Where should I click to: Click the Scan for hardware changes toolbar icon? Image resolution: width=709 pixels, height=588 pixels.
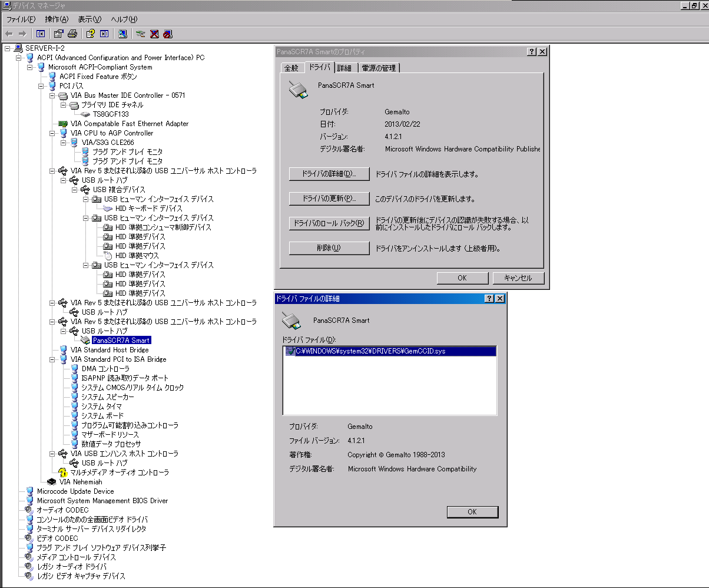(122, 34)
